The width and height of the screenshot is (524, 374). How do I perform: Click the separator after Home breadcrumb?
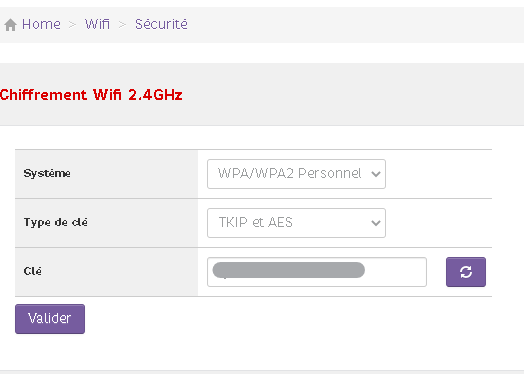pos(73,24)
